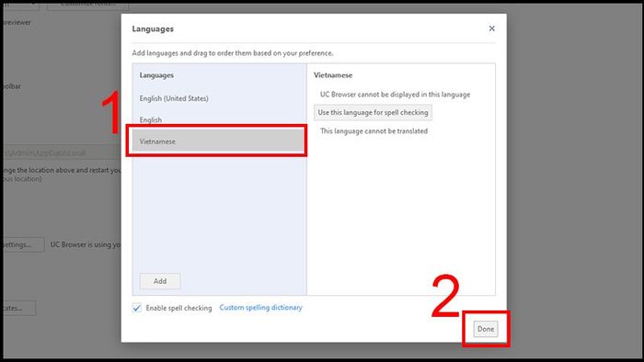This screenshot has height=362, width=644.
Task: Click the Done button
Action: [486, 329]
